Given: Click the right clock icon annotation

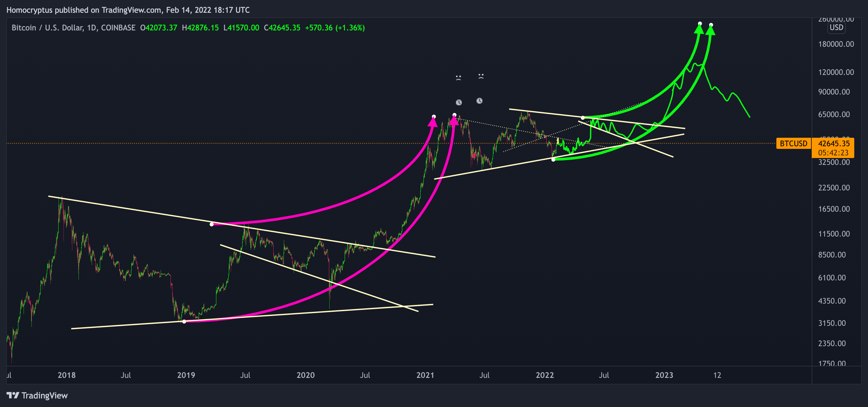Looking at the screenshot, I should point(479,101).
